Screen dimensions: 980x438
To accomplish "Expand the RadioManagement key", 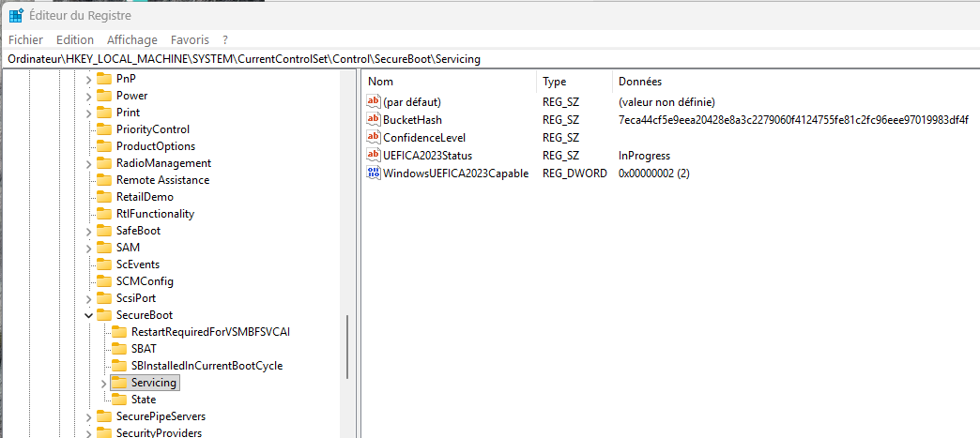I will [x=89, y=164].
